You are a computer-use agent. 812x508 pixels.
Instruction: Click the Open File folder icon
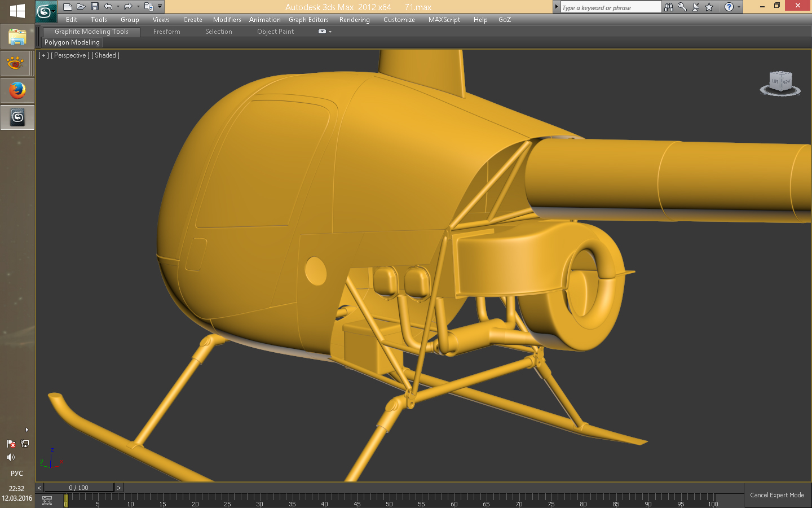pyautogui.click(x=81, y=7)
